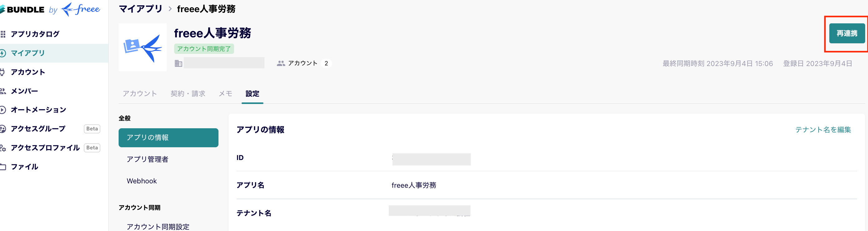Viewport: 868px width, 231px height.
Task: Select マイアプリ in the sidebar
Action: (28, 53)
